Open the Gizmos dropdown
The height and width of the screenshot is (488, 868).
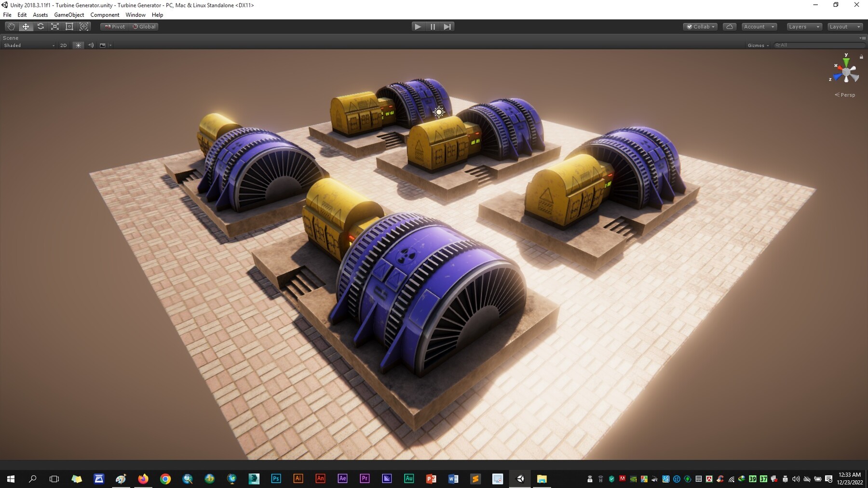pos(758,45)
